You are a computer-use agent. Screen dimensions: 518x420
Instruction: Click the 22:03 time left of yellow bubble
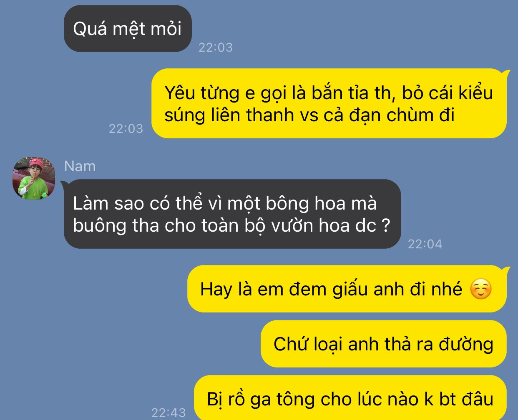[x=126, y=129]
